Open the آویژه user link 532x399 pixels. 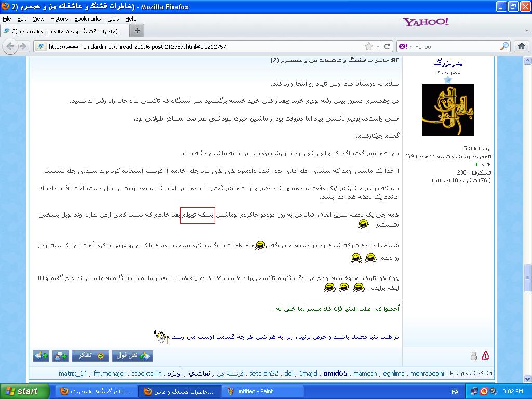pyautogui.click(x=175, y=373)
